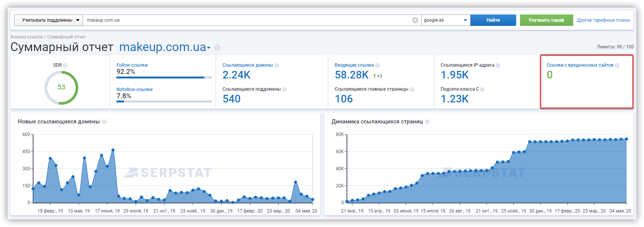Screen dimensions: 644x227
Task: Expand the makeup.com.ua domain title dropdown
Action: (x=208, y=48)
